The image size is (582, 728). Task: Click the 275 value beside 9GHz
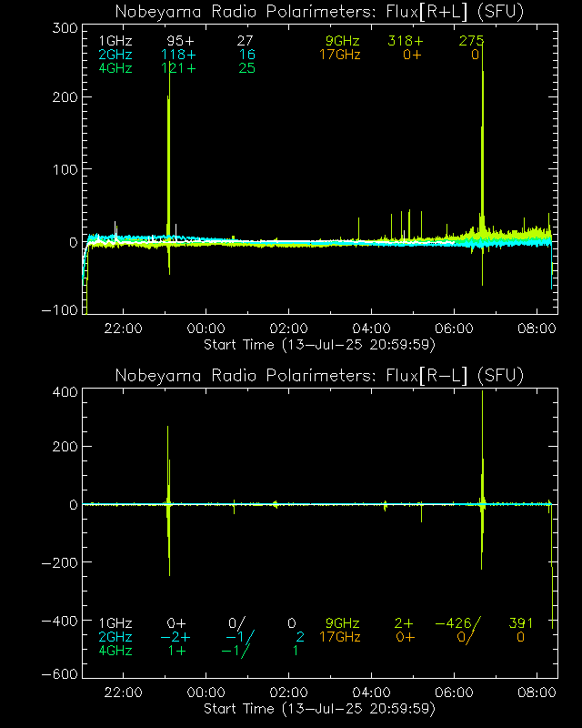(472, 41)
